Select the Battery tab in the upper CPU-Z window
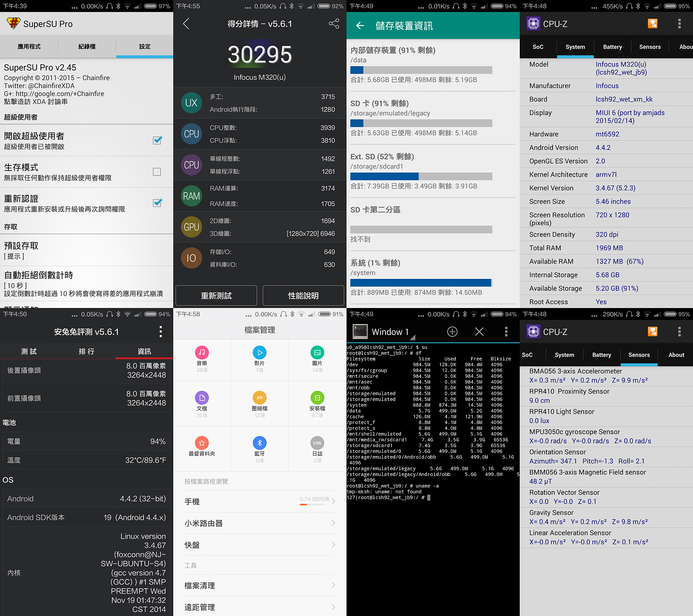The image size is (693, 616). click(x=612, y=47)
